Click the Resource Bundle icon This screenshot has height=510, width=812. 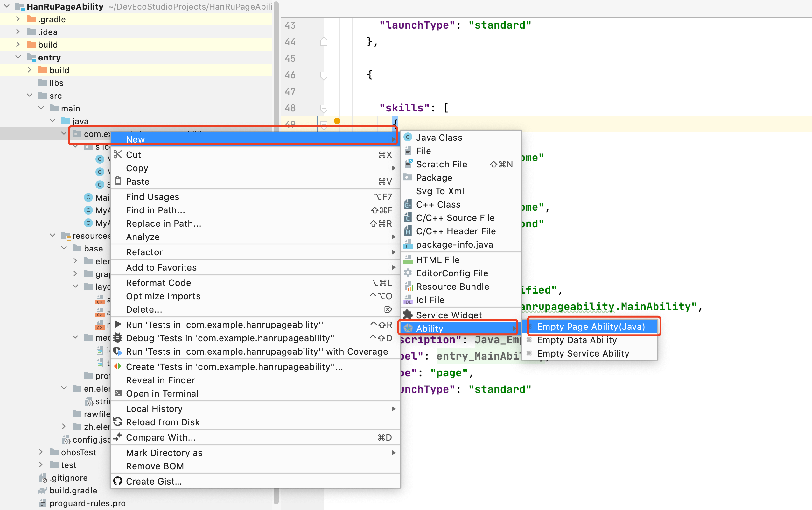pos(408,287)
